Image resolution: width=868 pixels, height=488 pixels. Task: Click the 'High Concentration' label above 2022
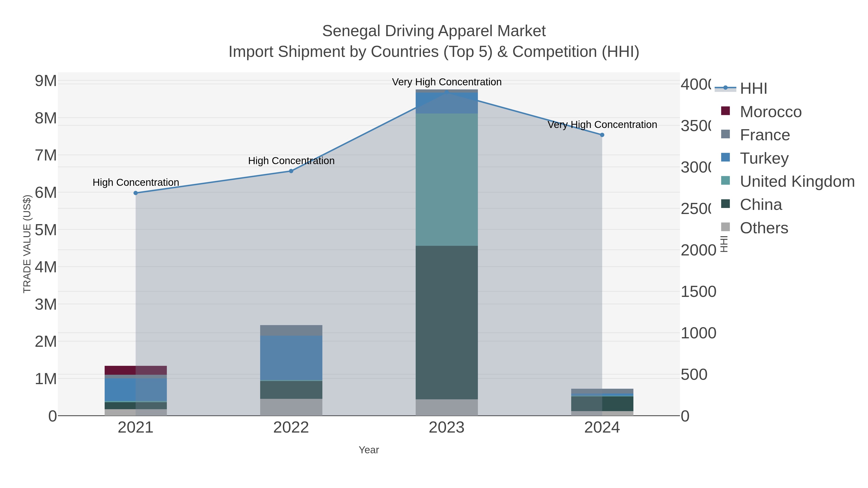292,161
